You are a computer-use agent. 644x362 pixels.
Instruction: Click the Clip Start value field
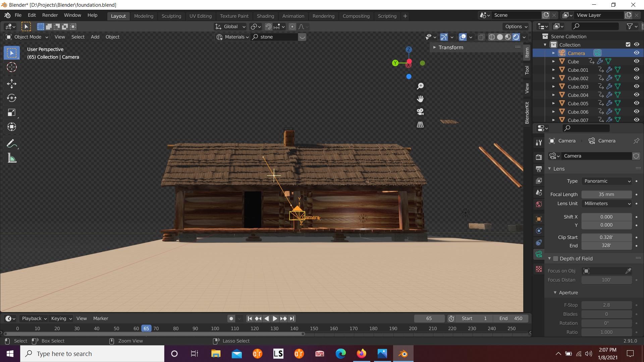(x=606, y=237)
